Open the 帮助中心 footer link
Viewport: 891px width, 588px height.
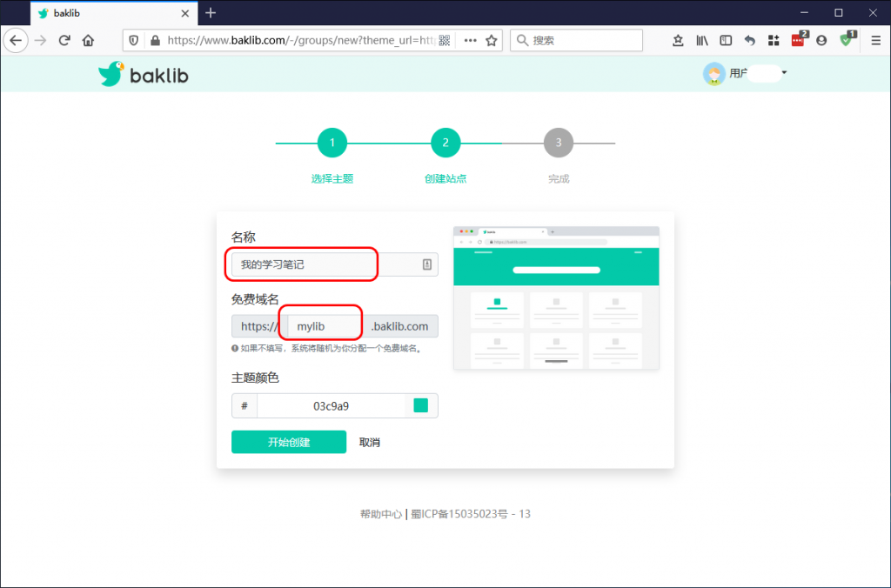(x=380, y=514)
